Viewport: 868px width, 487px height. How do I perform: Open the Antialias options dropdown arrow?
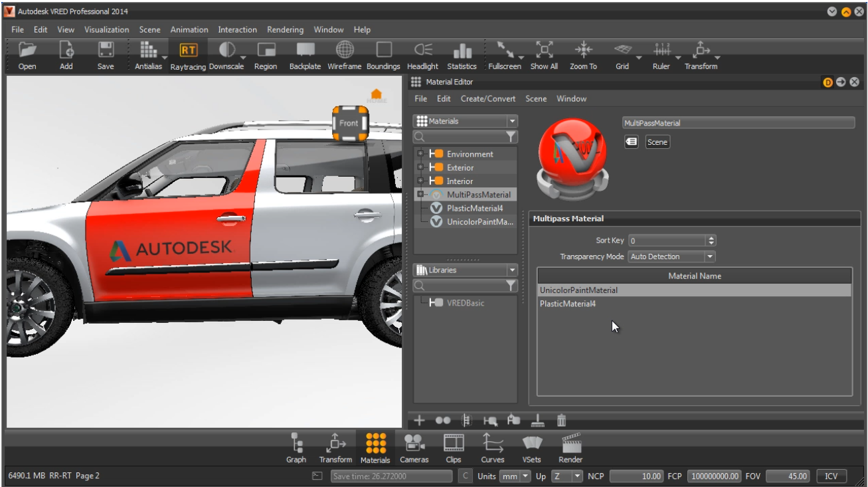(163, 57)
